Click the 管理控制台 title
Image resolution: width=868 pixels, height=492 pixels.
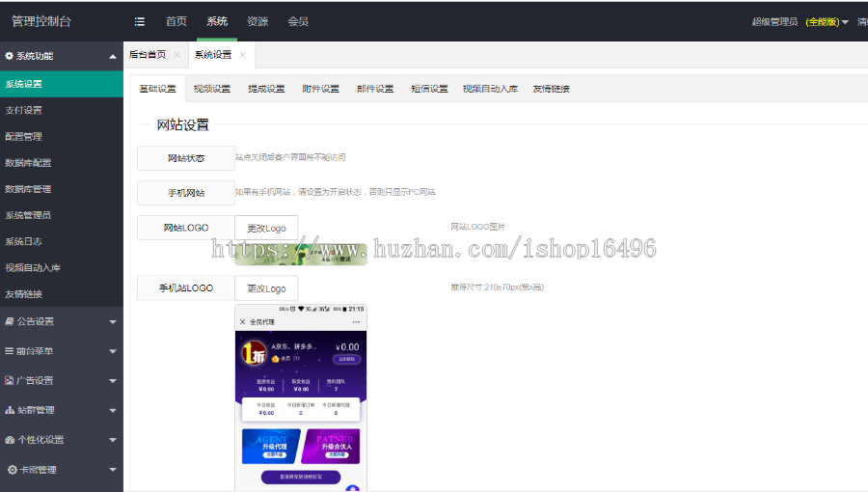[41, 21]
